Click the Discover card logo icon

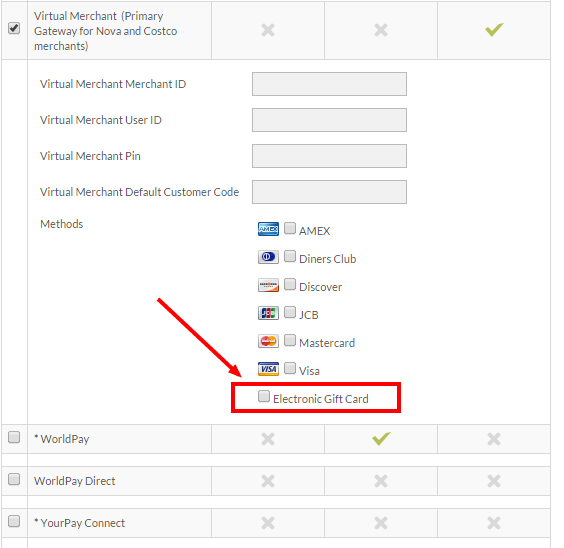tap(268, 285)
